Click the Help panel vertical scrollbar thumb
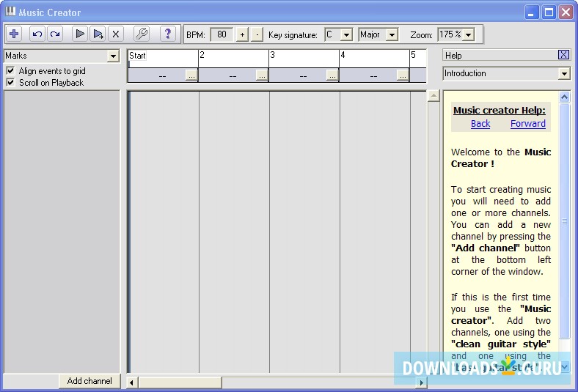578x392 pixels. pos(564,221)
